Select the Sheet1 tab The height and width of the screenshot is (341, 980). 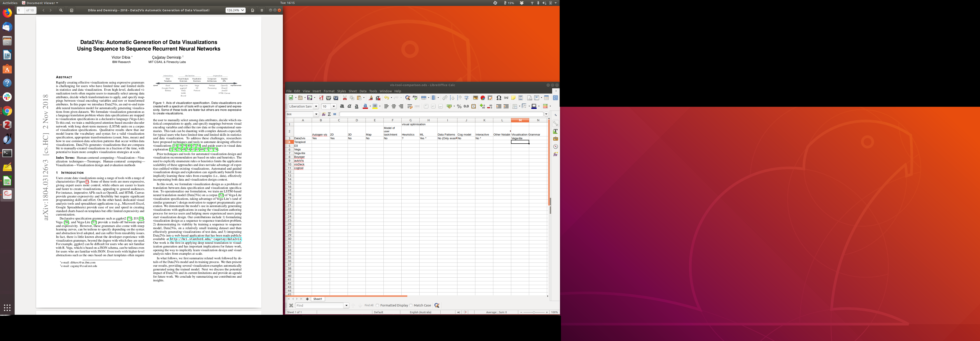click(318, 299)
